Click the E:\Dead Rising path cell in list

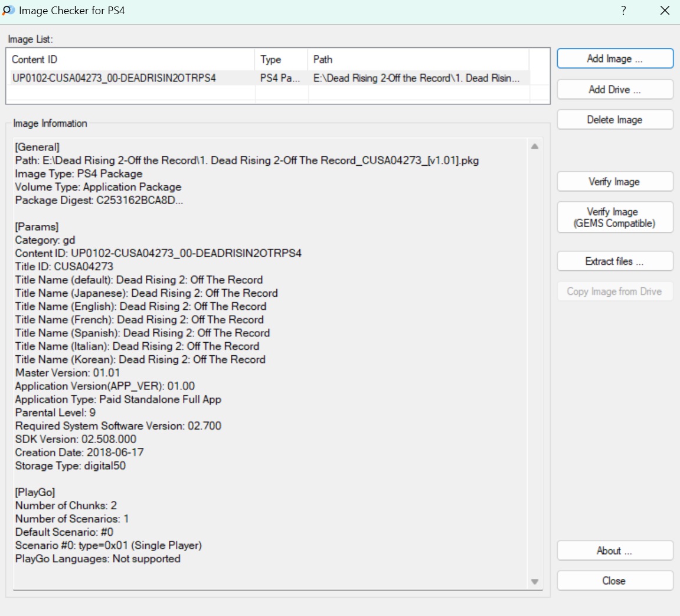point(417,78)
